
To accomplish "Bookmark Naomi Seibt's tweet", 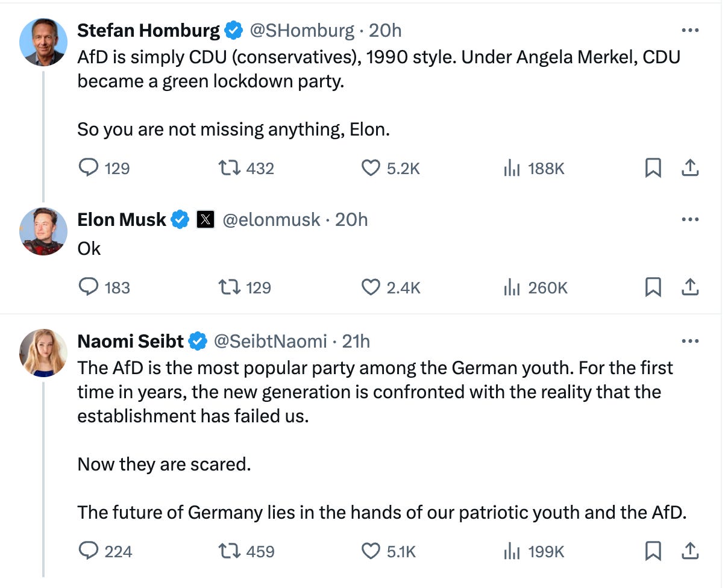I will [x=653, y=551].
